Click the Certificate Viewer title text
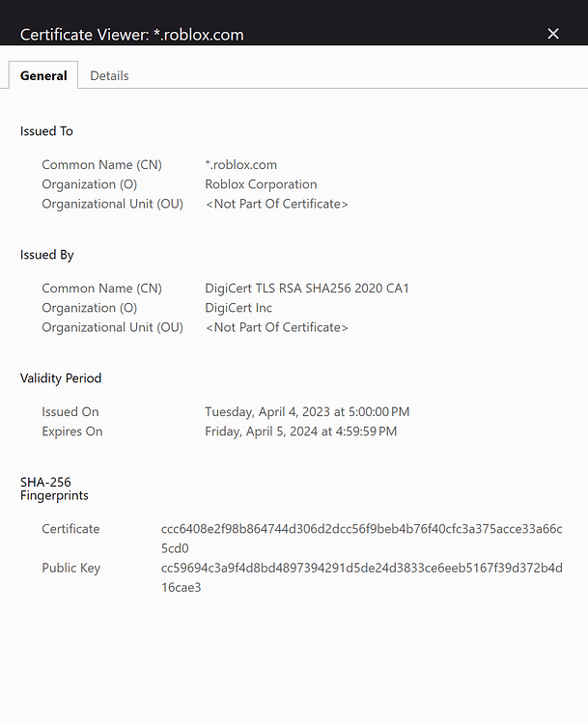Image resolution: width=588 pixels, height=724 pixels. 131,35
